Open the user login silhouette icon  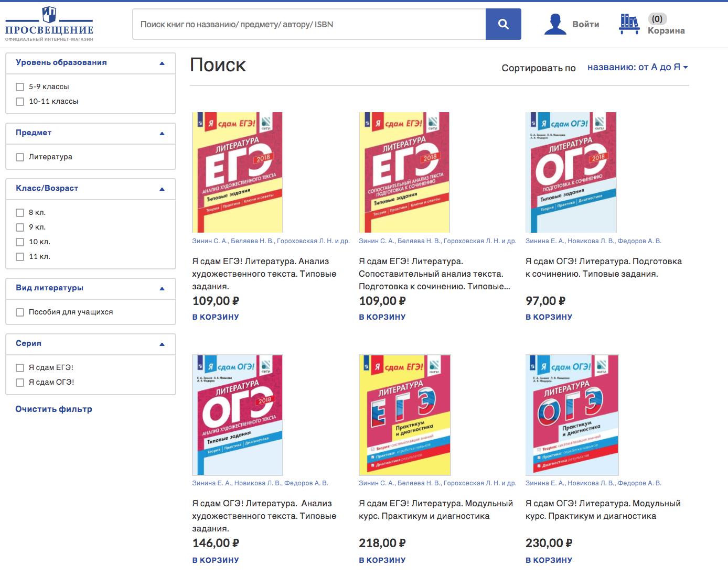click(x=555, y=24)
